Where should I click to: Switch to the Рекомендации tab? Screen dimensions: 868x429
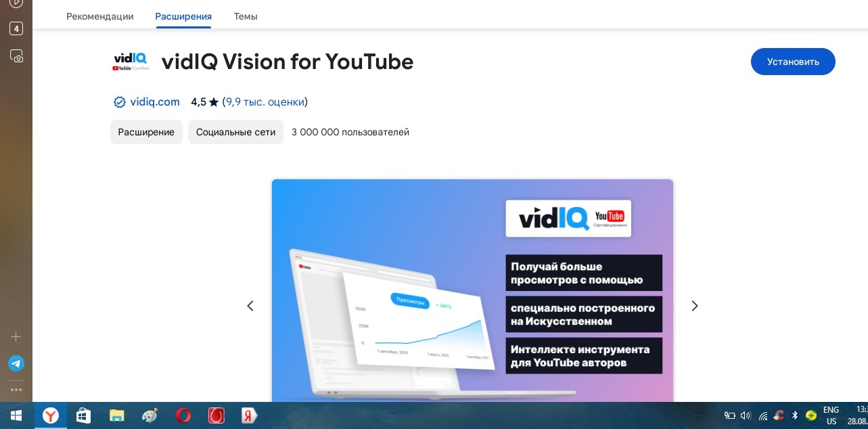(100, 16)
